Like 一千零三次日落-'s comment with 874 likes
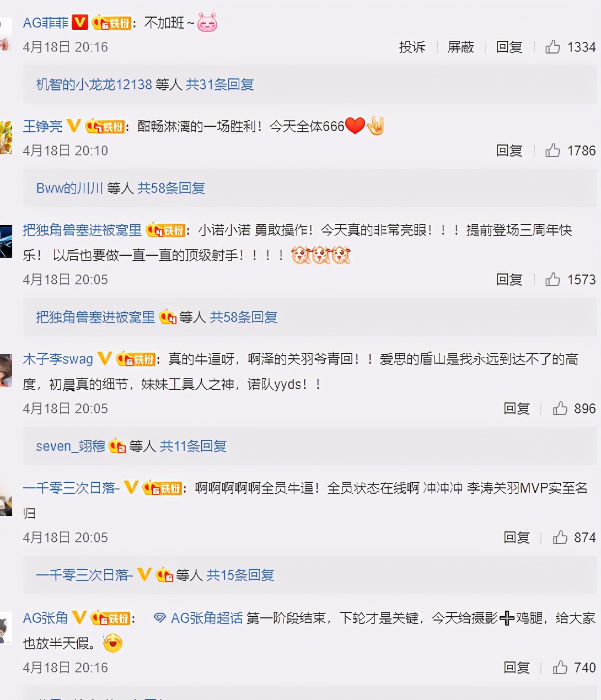The height and width of the screenshot is (700, 601). click(560, 537)
